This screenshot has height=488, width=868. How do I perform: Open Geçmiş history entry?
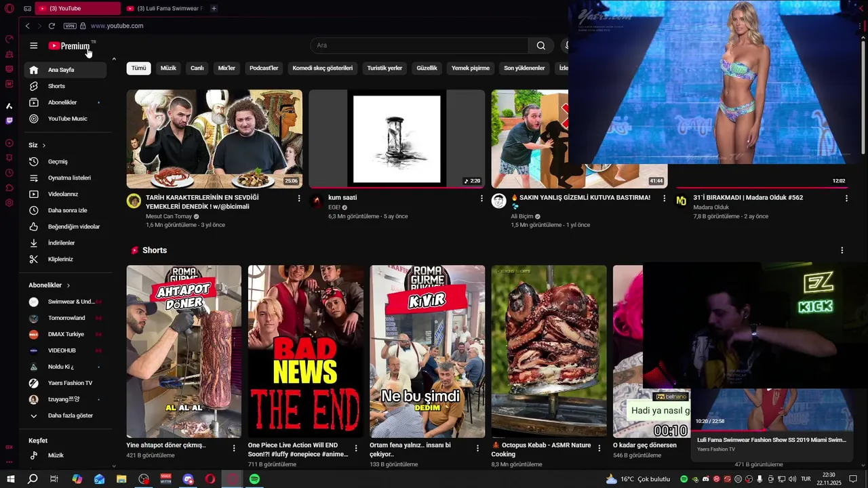click(66, 161)
